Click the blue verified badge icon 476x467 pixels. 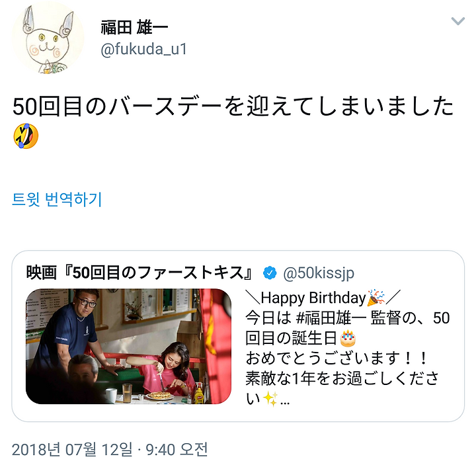(270, 273)
